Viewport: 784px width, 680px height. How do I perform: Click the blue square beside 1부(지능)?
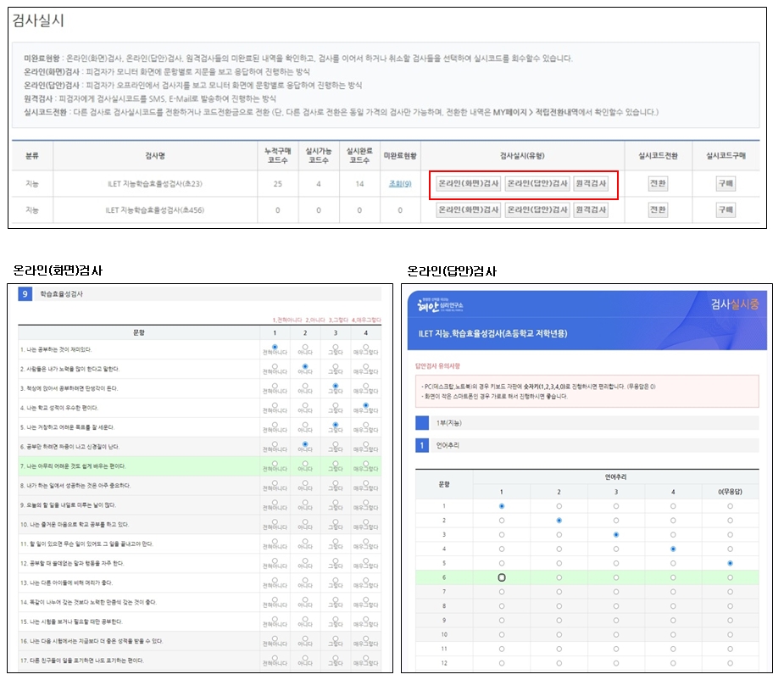[422, 422]
